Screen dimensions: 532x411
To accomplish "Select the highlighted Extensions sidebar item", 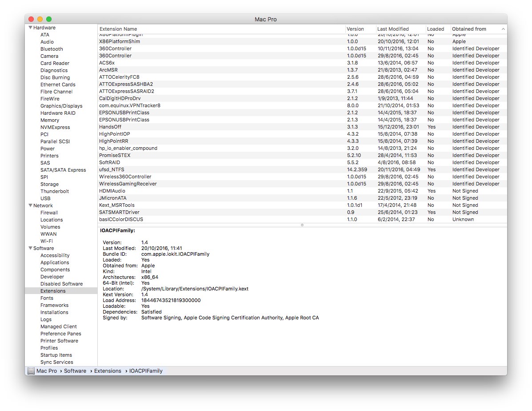I will 61,291.
